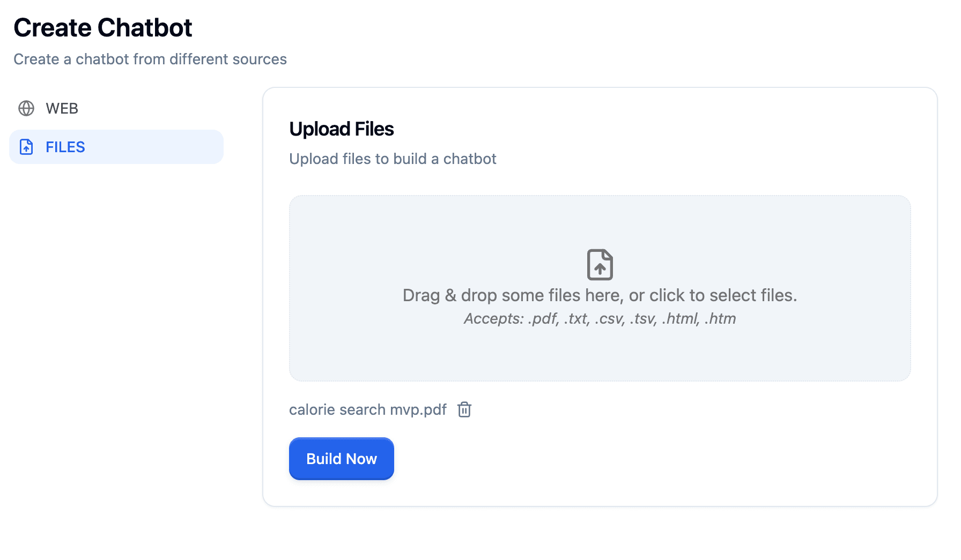The width and height of the screenshot is (961, 560).
Task: Click the Create Chatbot page title
Action: 103,27
